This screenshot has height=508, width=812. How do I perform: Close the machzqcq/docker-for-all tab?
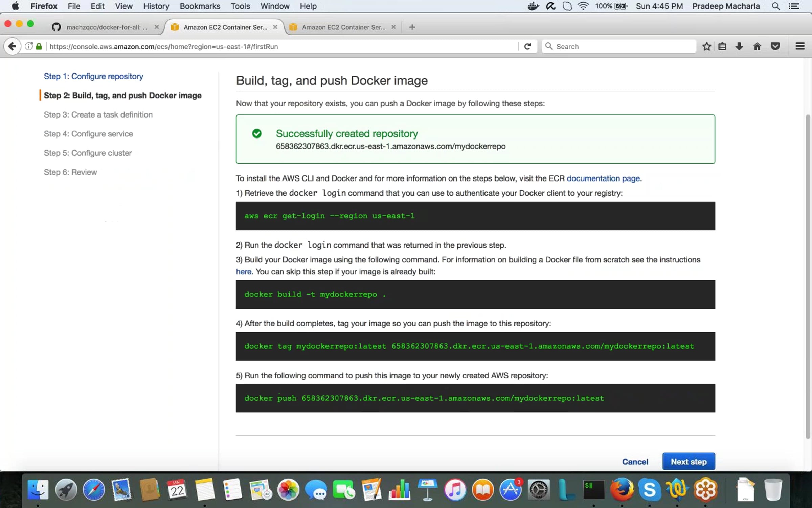coord(157,27)
